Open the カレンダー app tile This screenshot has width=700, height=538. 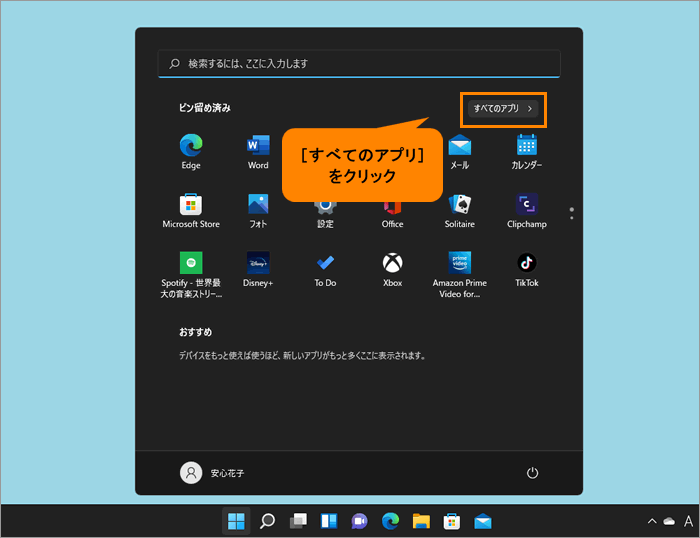pyautogui.click(x=527, y=152)
